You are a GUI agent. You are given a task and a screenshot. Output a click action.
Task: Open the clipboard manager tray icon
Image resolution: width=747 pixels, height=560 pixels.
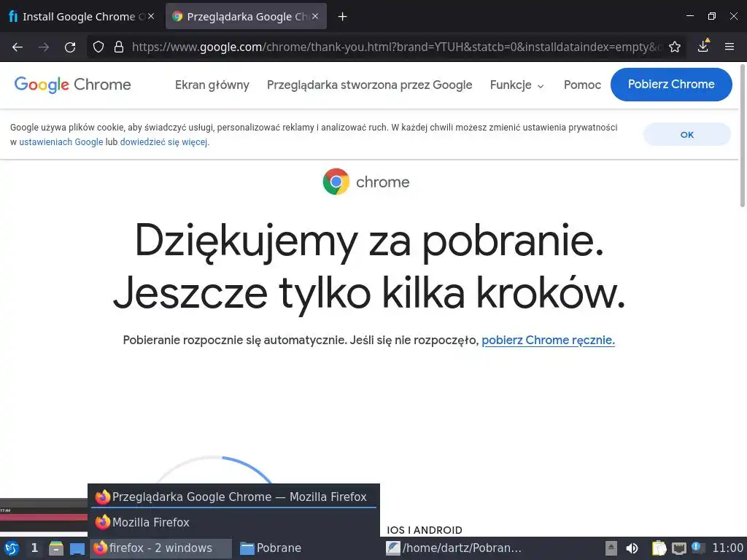click(659, 548)
